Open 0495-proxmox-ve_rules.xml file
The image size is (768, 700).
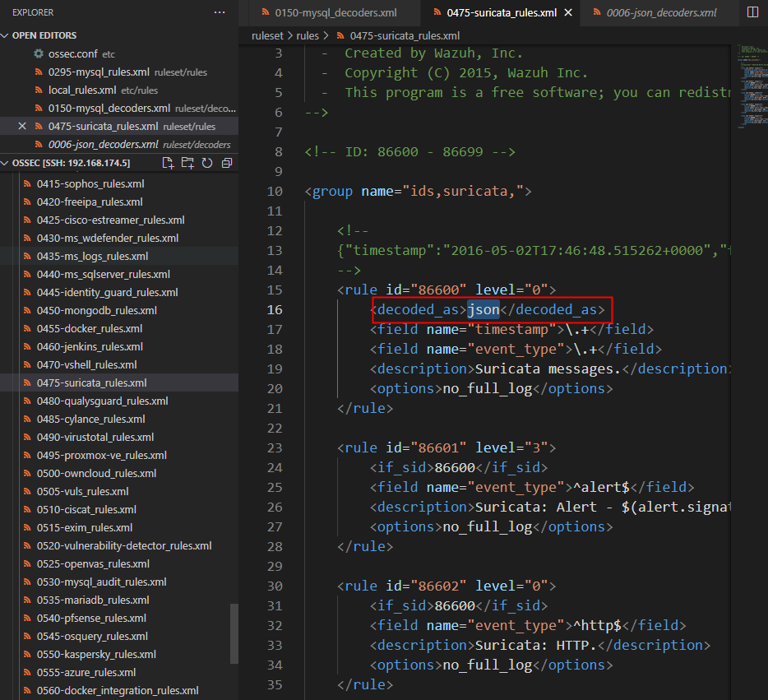click(119, 456)
